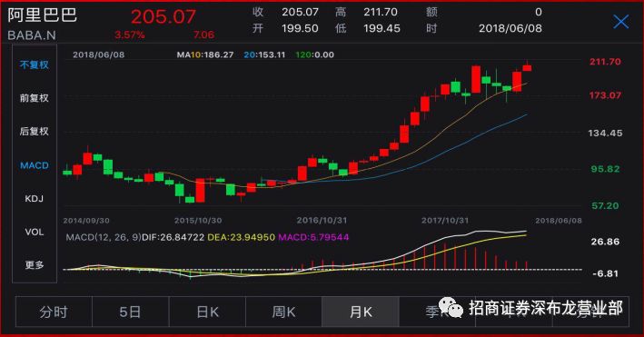Select 后复权 adjustment mode
The height and width of the screenshot is (337, 644).
pyautogui.click(x=35, y=131)
